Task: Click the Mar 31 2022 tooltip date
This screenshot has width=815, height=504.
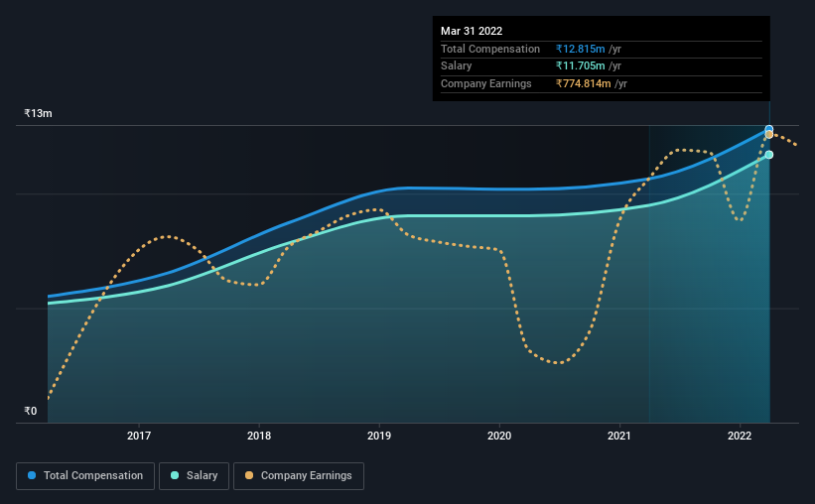Action: (x=472, y=31)
